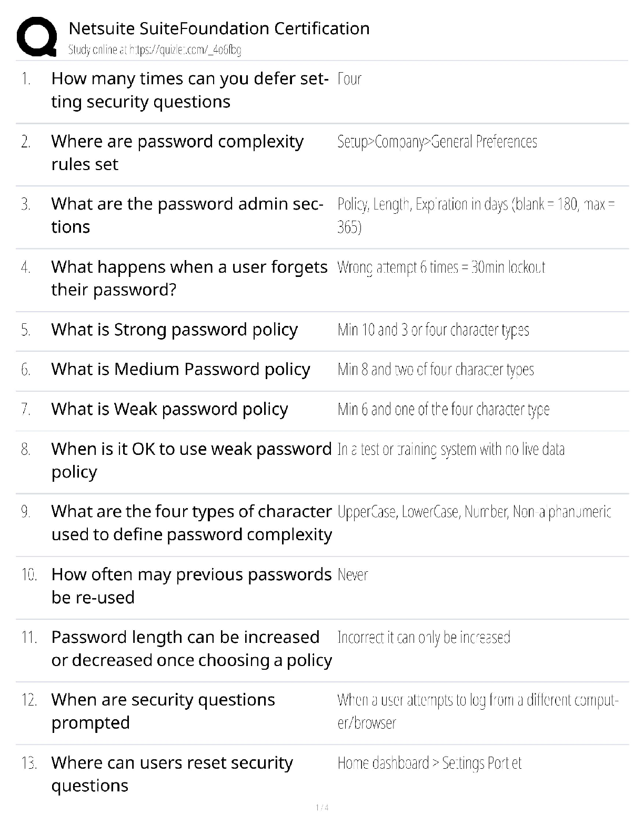Select the password complexity rules question

tap(177, 152)
